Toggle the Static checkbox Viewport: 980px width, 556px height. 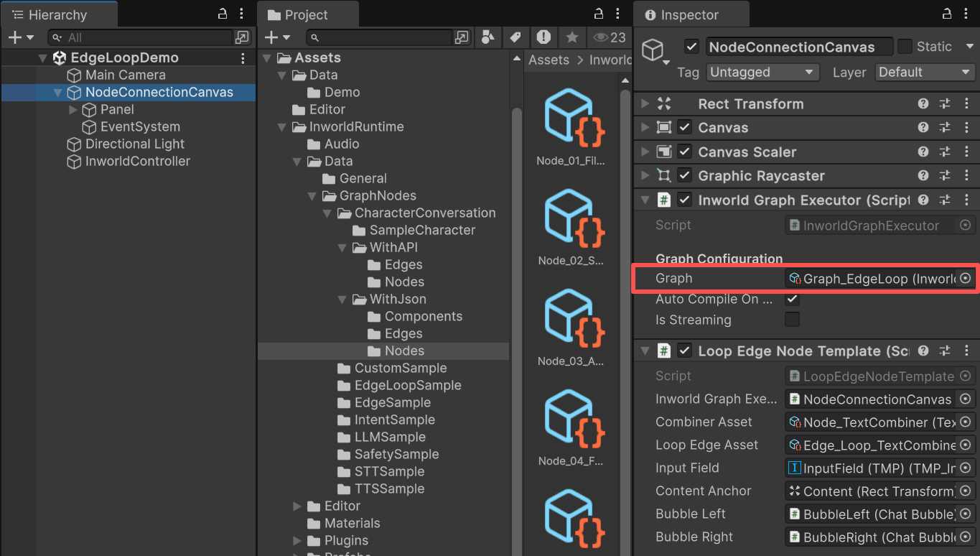tap(905, 47)
